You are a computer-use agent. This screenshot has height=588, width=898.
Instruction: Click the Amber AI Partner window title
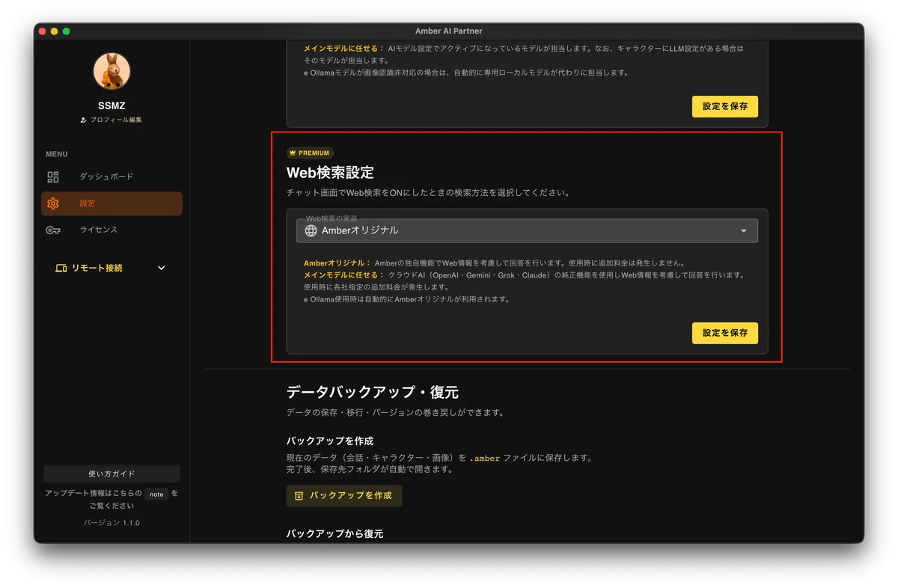click(449, 31)
